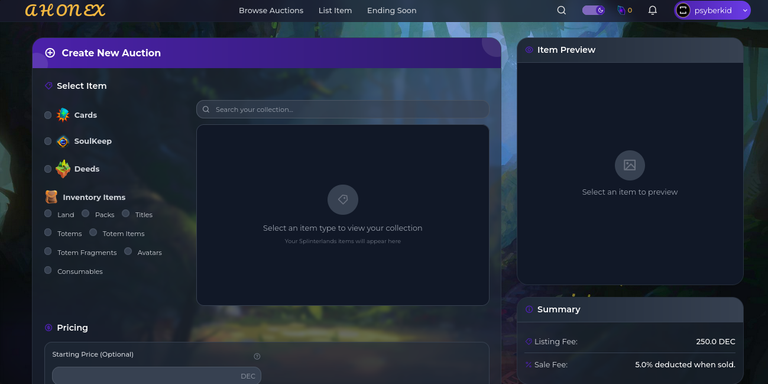The image size is (768, 384).
Task: Click the tag icon beside Select Item
Action: coord(48,86)
